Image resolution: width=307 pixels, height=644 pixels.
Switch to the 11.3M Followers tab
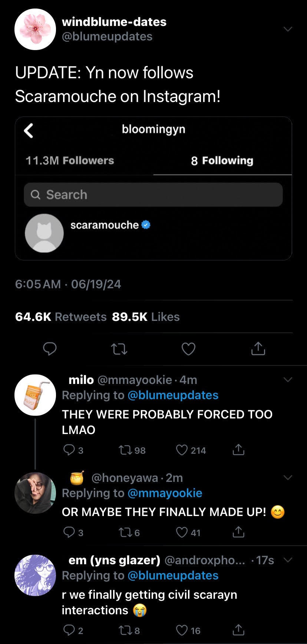(70, 161)
